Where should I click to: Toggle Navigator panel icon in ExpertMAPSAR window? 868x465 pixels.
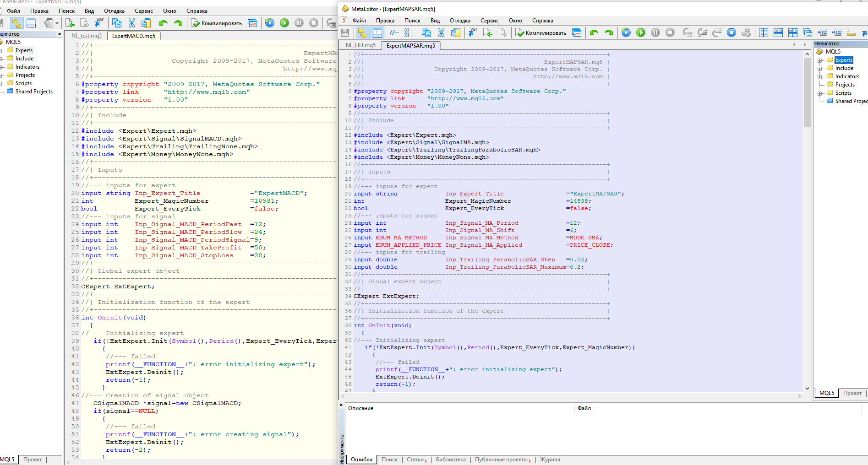[362, 32]
